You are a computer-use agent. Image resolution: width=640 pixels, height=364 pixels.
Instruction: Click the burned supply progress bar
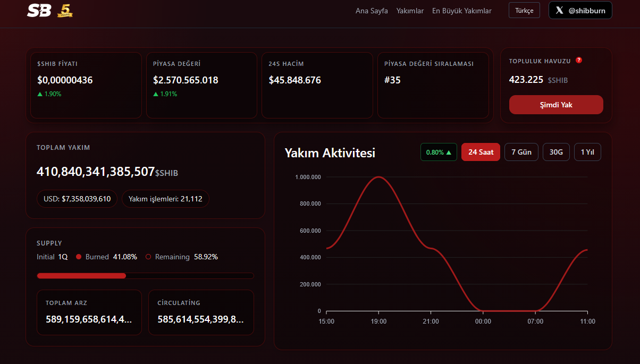(145, 276)
